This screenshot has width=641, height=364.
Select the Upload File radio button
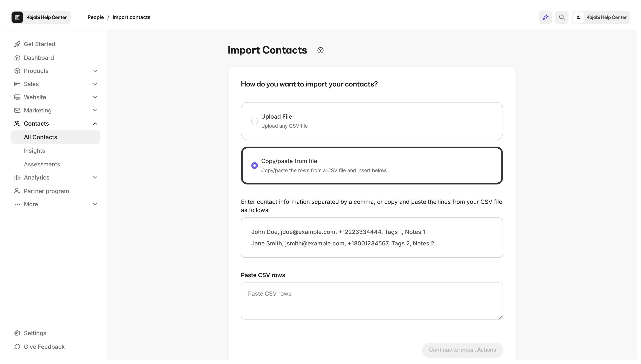pos(254,121)
